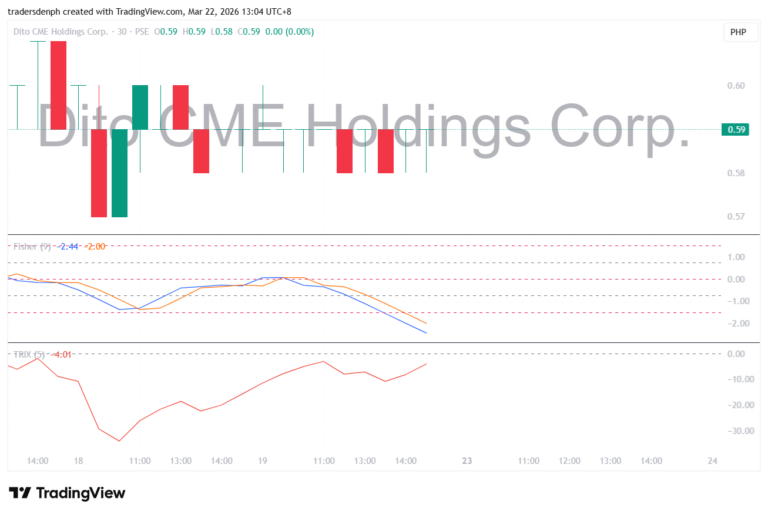
Task: Click the TradingView logo icon
Action: (x=19, y=493)
